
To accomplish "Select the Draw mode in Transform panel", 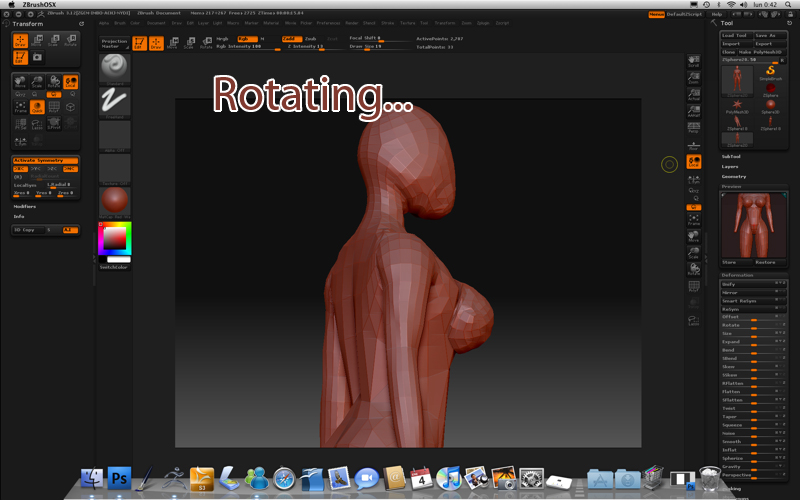I will [x=20, y=40].
